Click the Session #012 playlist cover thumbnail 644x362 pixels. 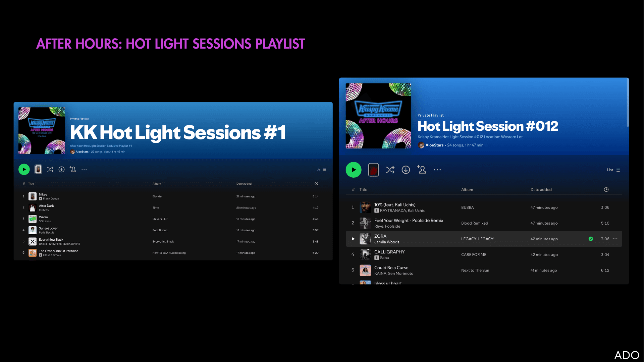(x=378, y=116)
